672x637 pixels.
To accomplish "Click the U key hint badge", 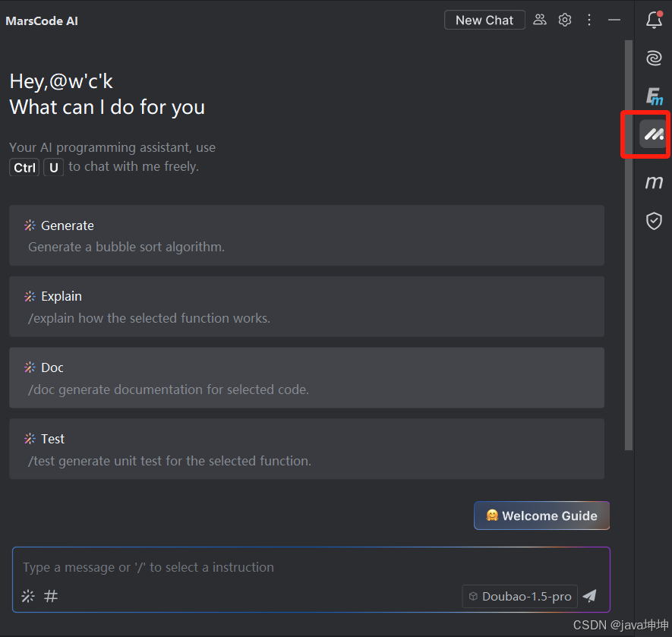I will pos(54,167).
